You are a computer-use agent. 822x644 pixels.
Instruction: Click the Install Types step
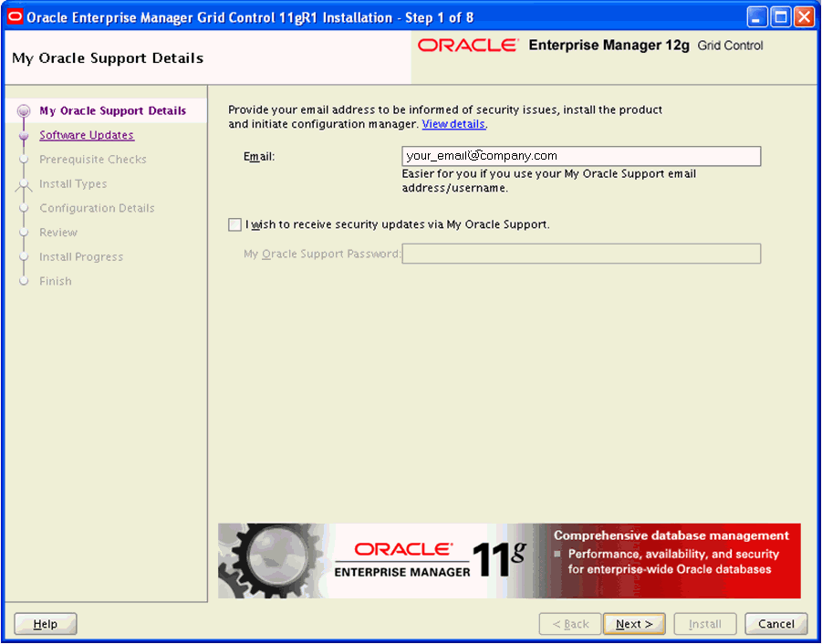pos(73,184)
